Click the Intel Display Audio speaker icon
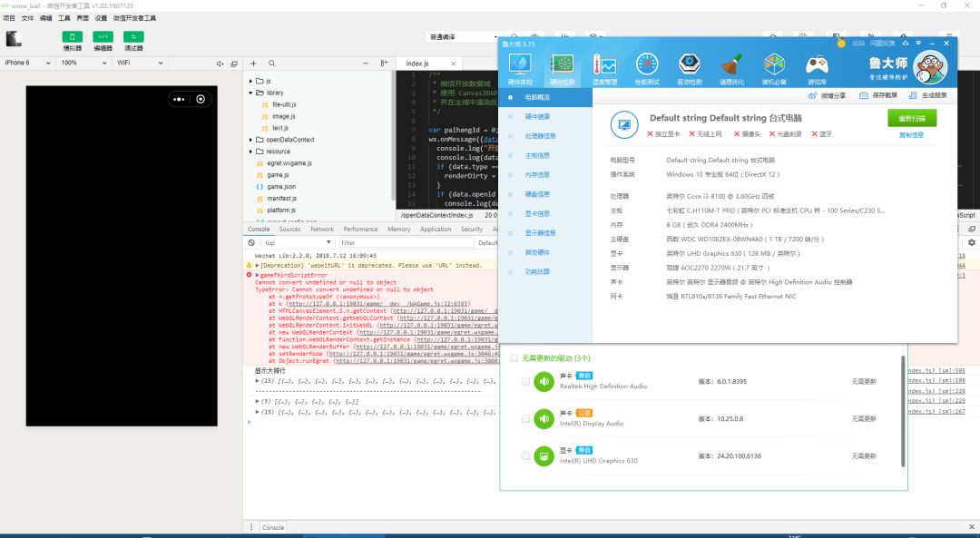Screen dimensions: 980x538 (x=544, y=418)
